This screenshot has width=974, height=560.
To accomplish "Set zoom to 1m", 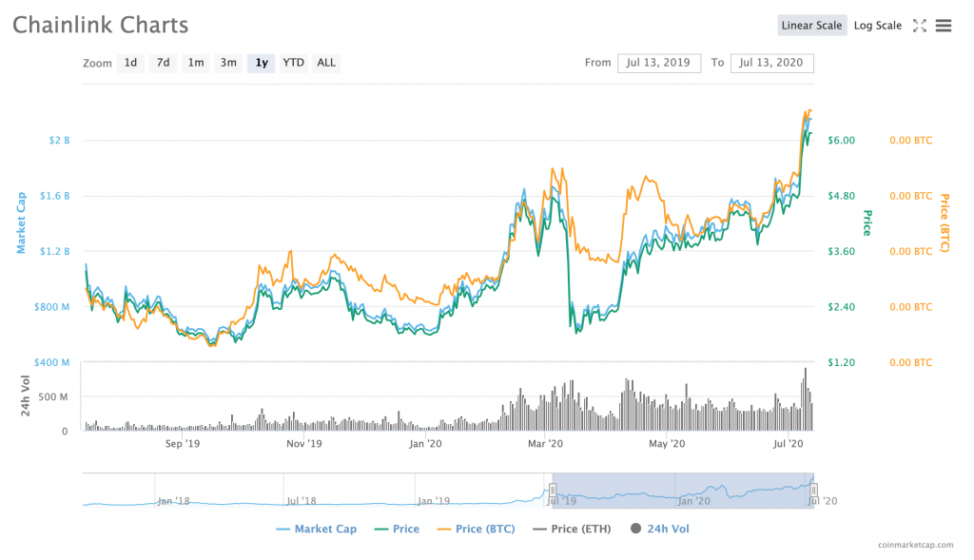I will 195,63.
